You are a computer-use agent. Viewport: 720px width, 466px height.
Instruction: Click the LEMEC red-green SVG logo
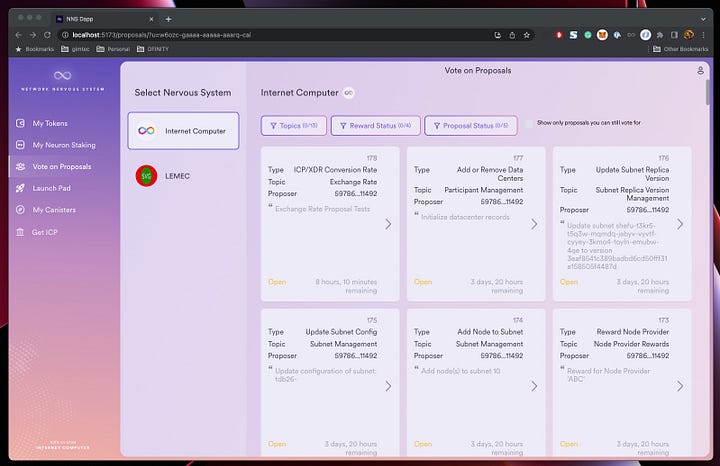146,176
